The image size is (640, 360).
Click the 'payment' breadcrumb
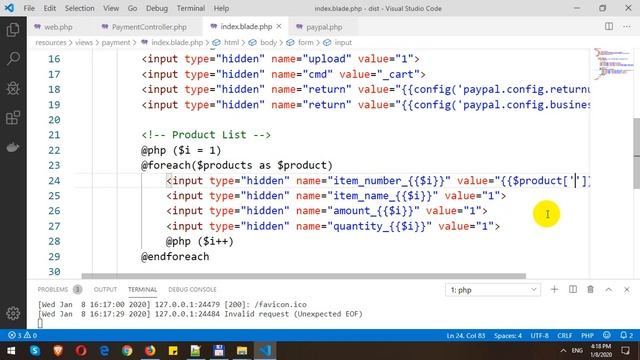pyautogui.click(x=116, y=42)
